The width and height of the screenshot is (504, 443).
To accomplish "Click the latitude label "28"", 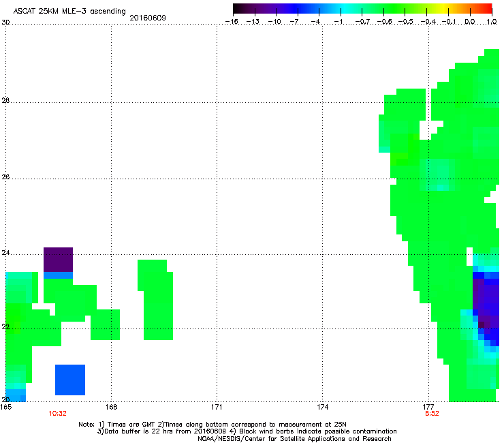I will click(x=5, y=101).
